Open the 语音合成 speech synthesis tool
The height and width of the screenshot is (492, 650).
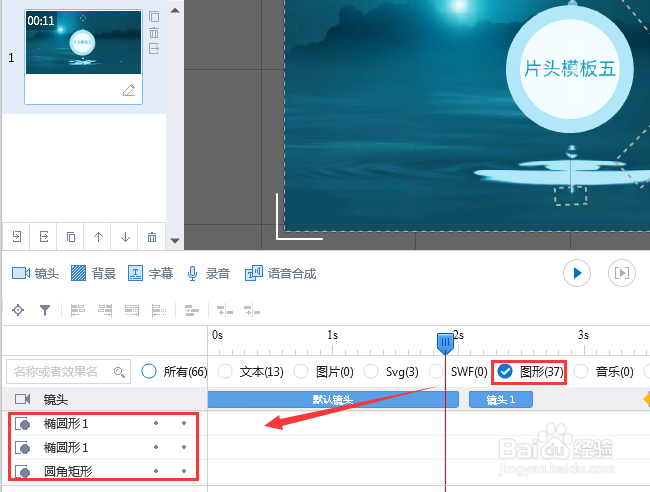[281, 274]
